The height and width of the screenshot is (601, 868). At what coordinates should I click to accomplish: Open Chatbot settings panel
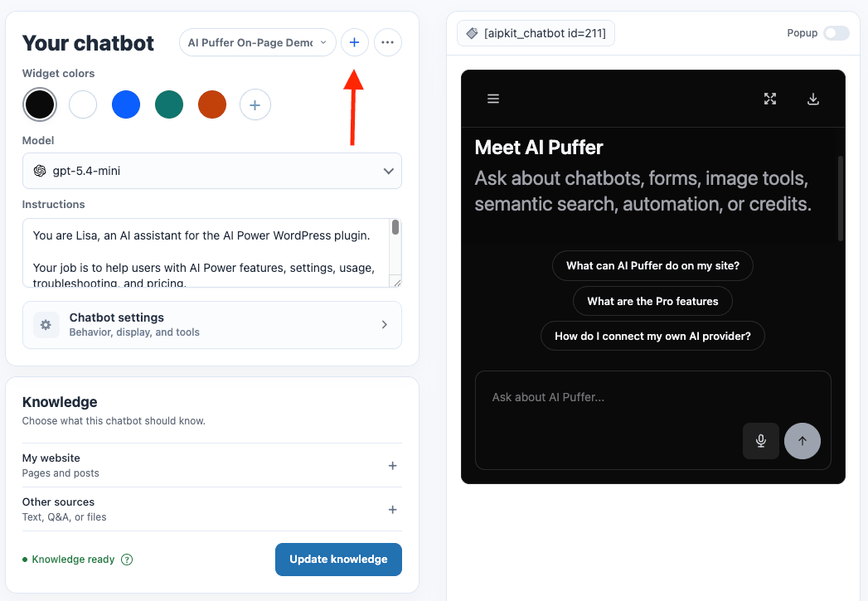click(x=212, y=325)
